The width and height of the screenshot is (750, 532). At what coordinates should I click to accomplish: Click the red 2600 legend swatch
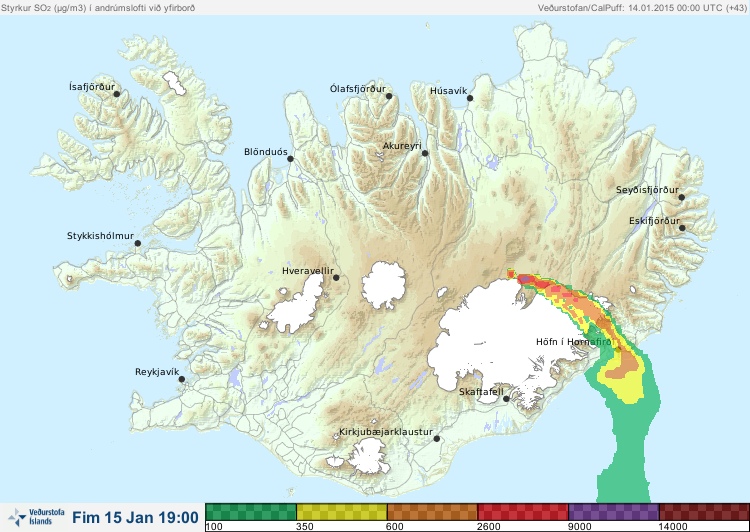(x=523, y=512)
